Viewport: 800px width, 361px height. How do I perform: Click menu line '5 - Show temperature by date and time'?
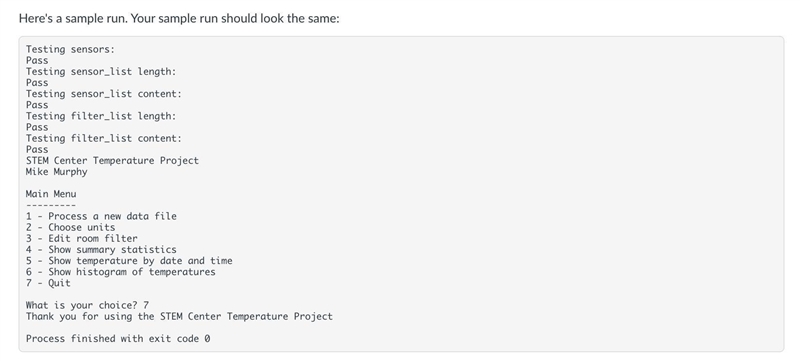129,261
